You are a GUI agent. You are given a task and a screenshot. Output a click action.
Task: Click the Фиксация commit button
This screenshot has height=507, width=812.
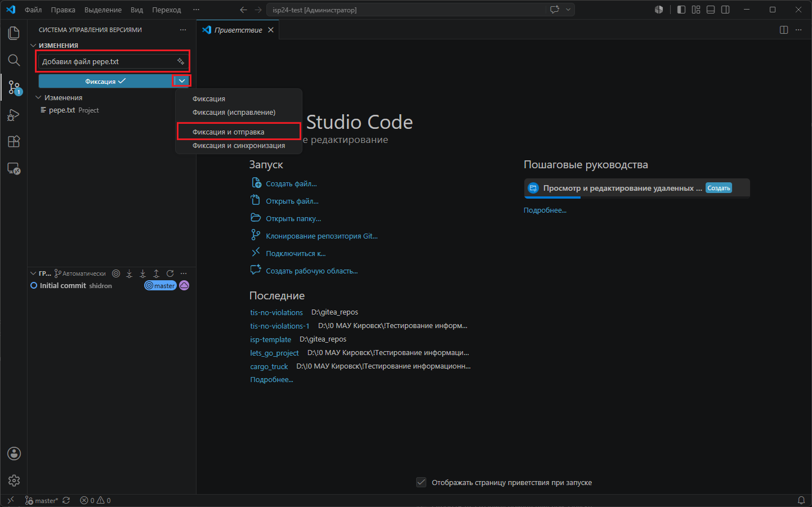[106, 81]
